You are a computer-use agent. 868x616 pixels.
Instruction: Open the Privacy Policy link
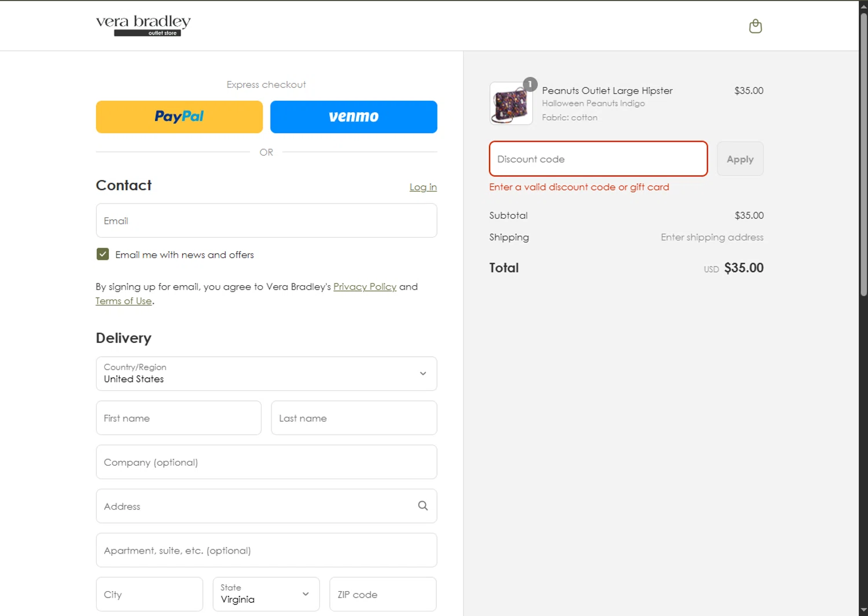coord(365,287)
